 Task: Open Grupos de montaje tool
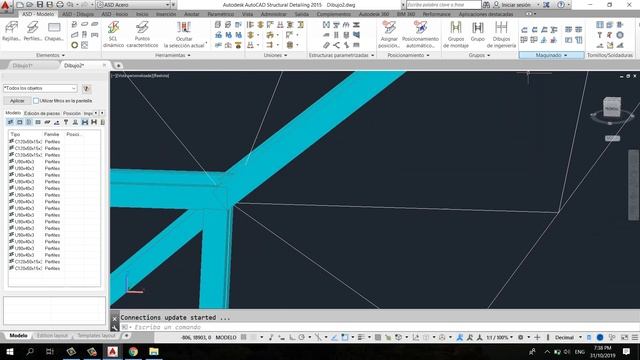(x=456, y=35)
